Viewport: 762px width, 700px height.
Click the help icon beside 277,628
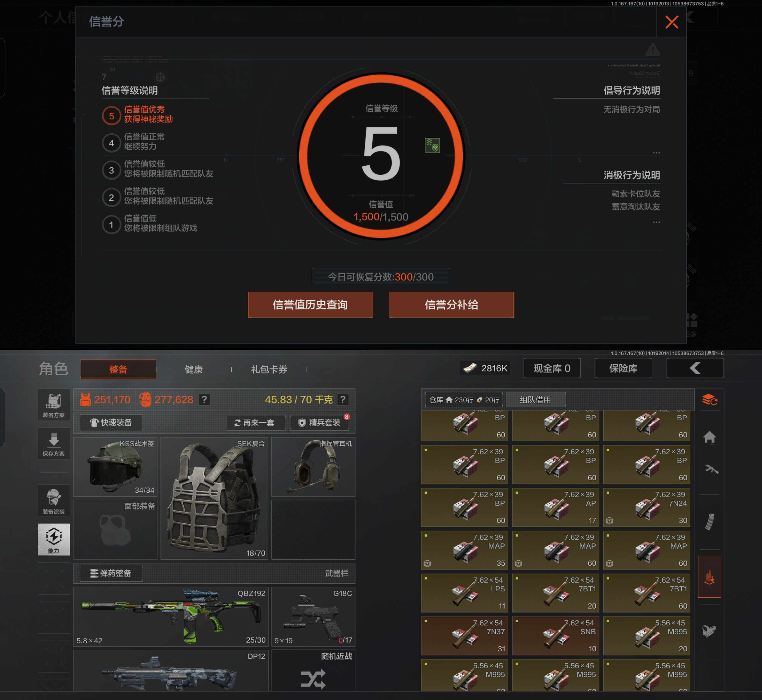[204, 399]
